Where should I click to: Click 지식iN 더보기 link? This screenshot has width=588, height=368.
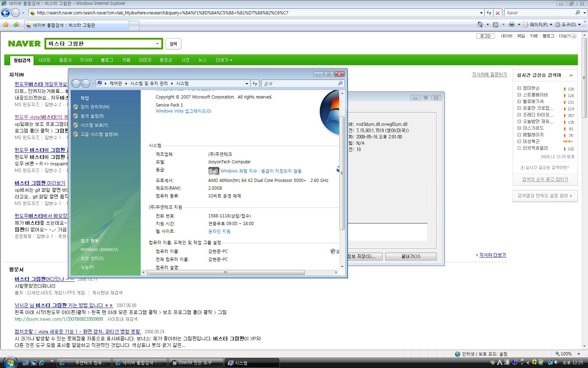[x=492, y=255]
